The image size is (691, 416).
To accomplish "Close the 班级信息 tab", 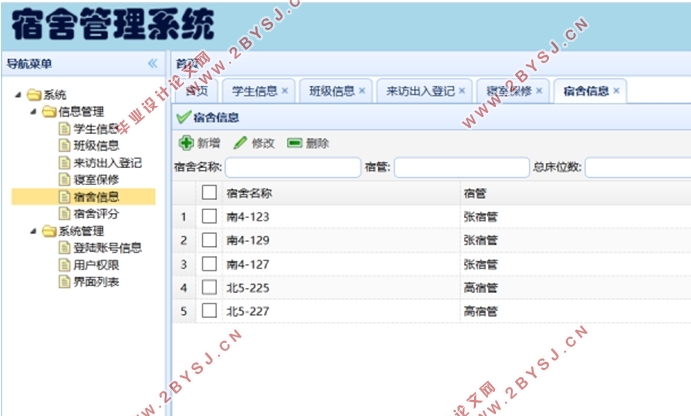I will click(x=362, y=91).
